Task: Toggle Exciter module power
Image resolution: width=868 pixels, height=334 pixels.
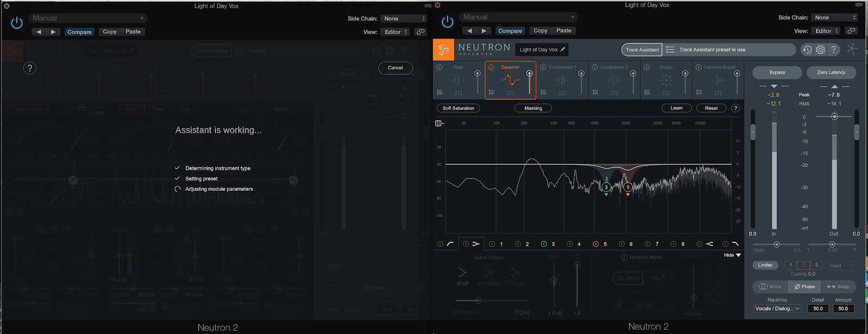Action: tap(647, 67)
